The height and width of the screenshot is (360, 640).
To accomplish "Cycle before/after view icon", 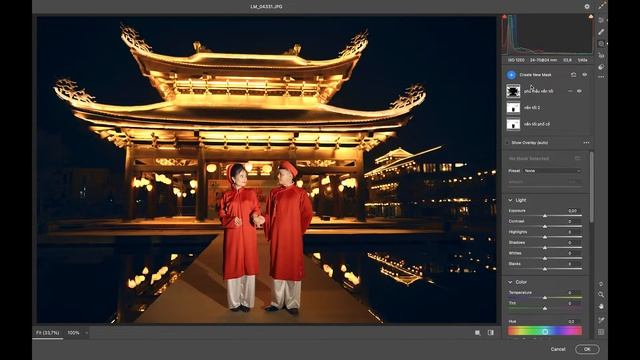I will [x=478, y=333].
